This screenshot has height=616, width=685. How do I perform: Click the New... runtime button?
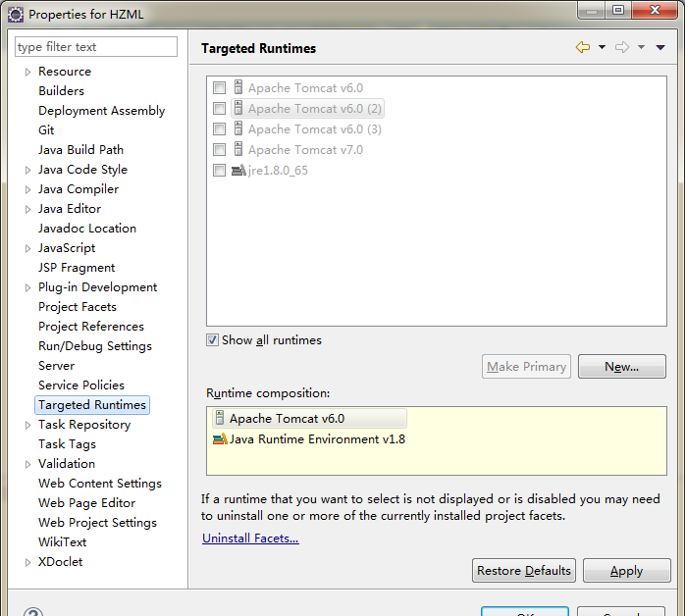621,366
